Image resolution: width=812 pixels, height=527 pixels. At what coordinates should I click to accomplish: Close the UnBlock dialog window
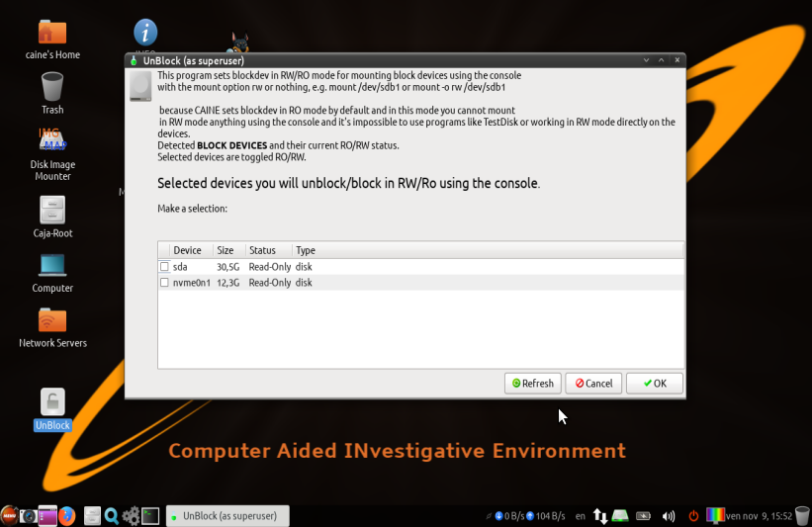(x=677, y=60)
